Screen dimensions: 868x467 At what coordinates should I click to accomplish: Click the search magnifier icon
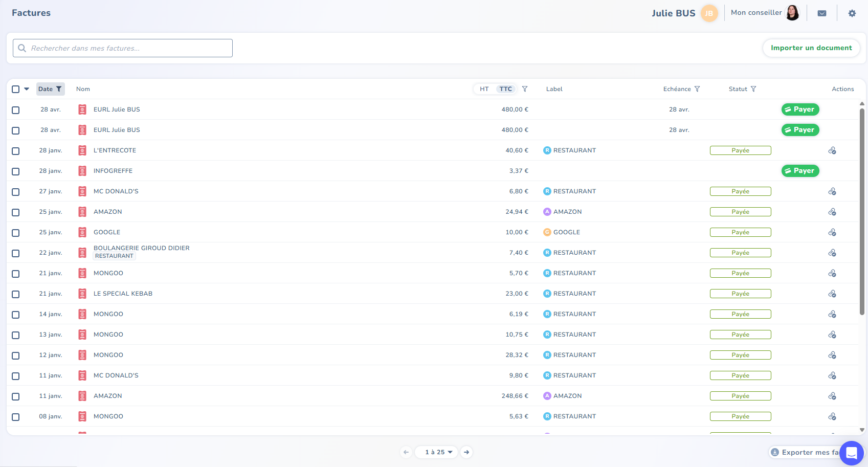[x=22, y=48]
